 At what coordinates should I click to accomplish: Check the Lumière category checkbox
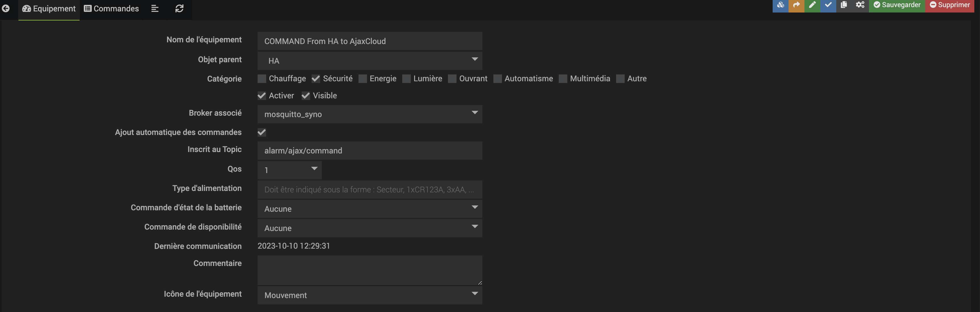pos(406,79)
